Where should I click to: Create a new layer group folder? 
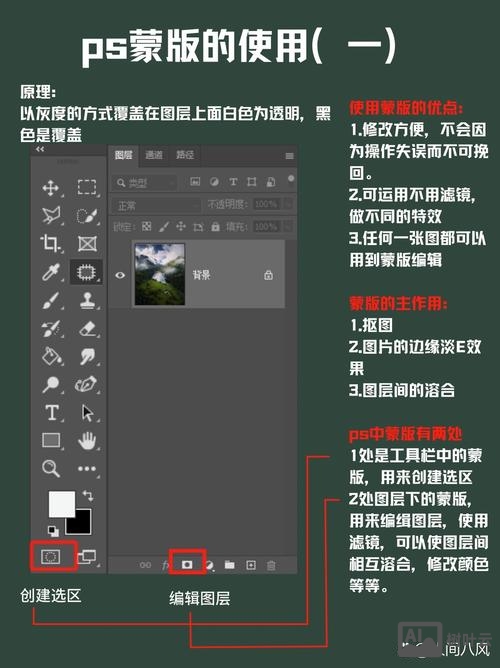coord(230,564)
